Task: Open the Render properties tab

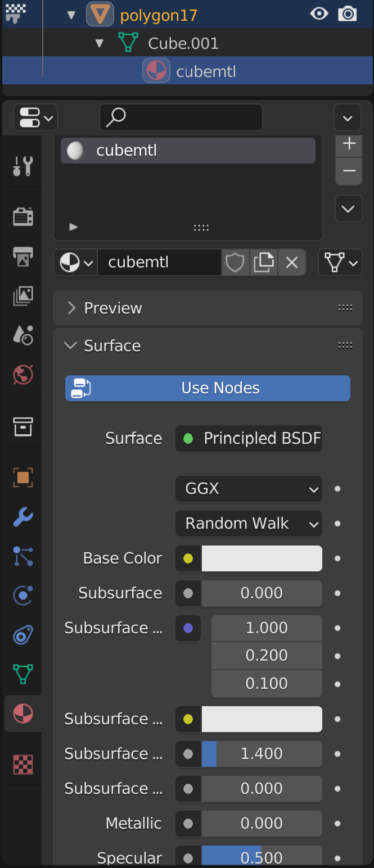Action: 23,217
